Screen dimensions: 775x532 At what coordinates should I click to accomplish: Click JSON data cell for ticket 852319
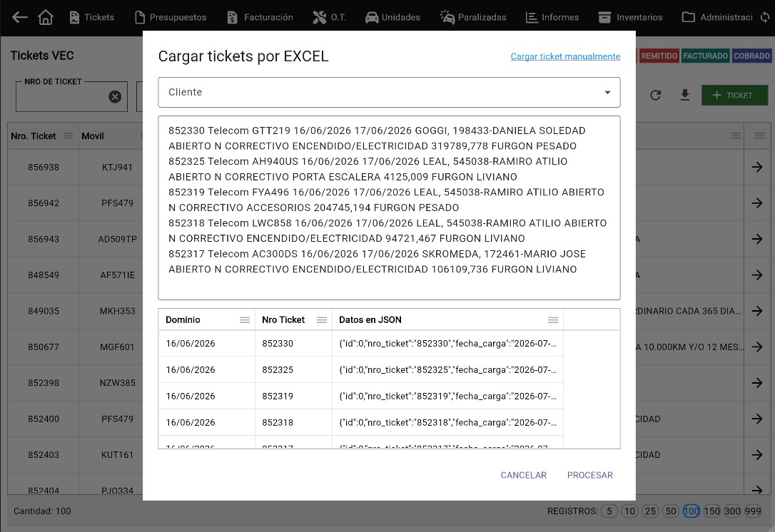tap(447, 397)
